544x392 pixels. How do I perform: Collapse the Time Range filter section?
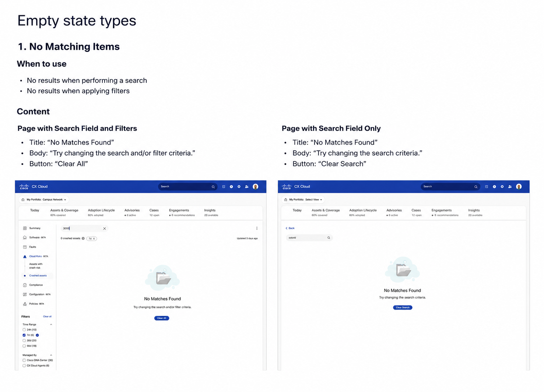pos(51,325)
